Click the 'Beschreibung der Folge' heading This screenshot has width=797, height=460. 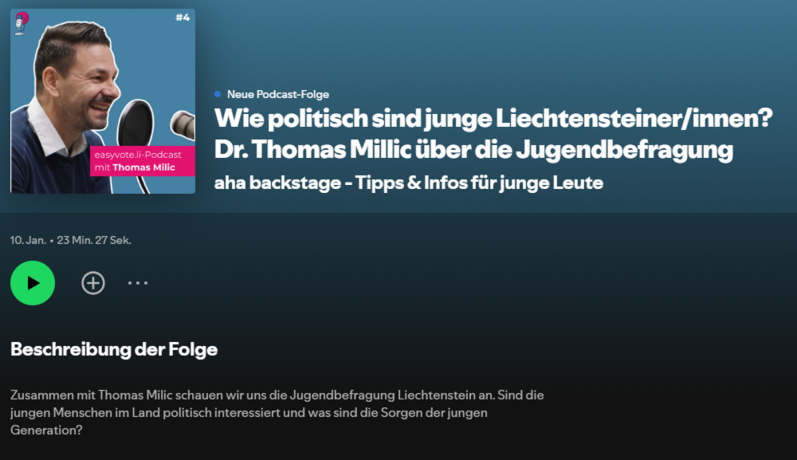pos(114,349)
